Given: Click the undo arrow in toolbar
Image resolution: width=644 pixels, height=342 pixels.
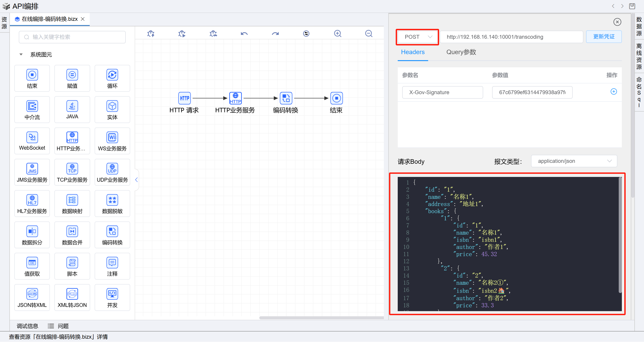Looking at the screenshot, I should click(244, 34).
